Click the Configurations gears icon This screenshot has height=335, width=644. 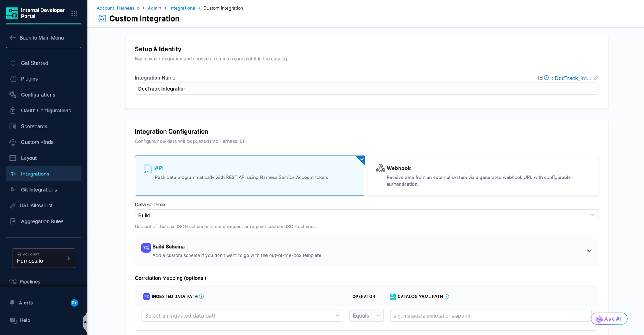coord(13,95)
